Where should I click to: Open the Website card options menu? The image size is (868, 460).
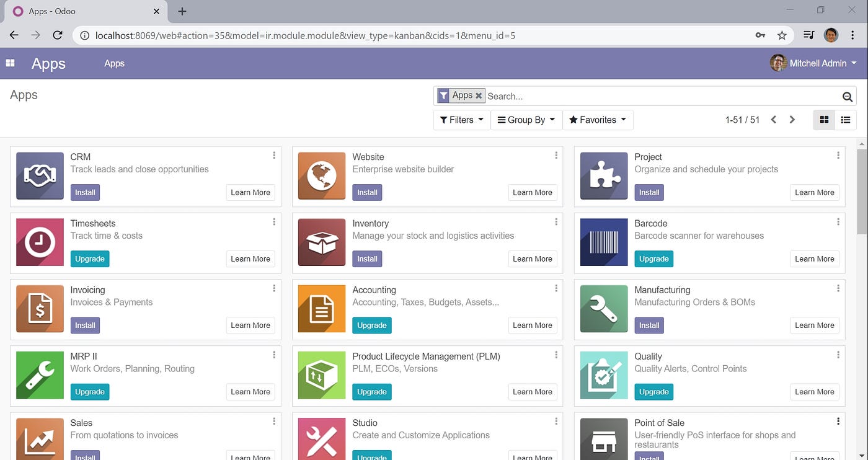[x=556, y=156]
